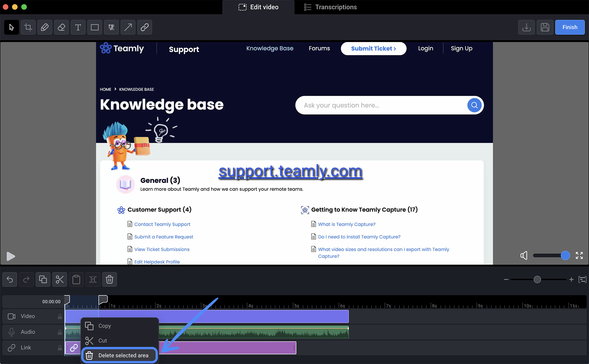
Task: Click the Ask your question search field
Action: click(x=381, y=105)
